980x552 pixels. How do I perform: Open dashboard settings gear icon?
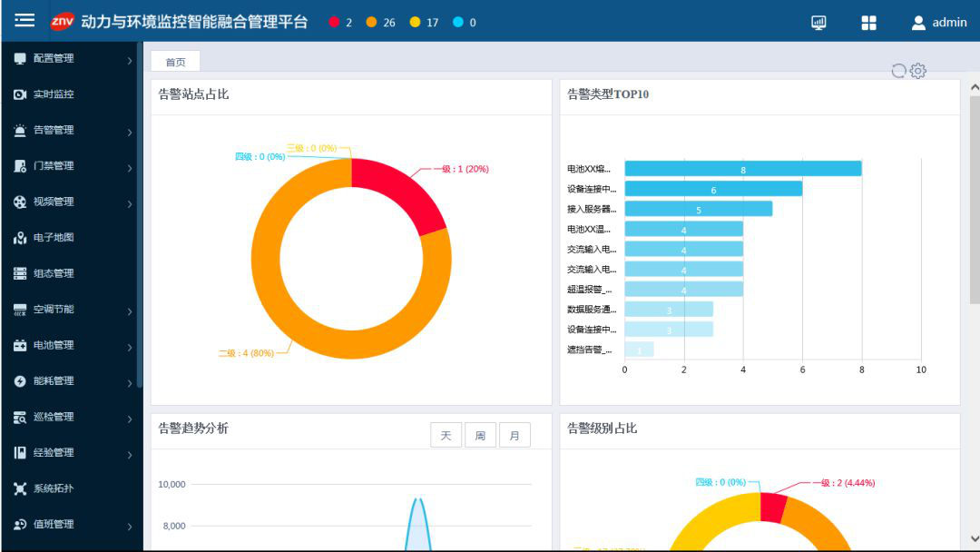tap(918, 71)
